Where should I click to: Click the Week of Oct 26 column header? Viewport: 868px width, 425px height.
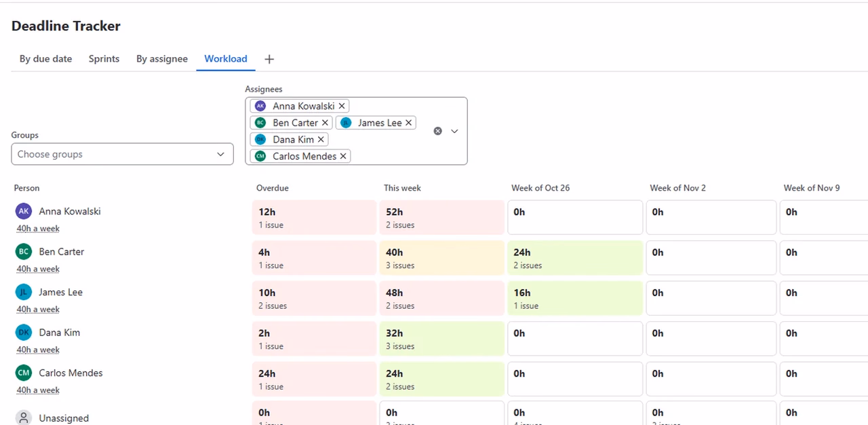coord(540,188)
